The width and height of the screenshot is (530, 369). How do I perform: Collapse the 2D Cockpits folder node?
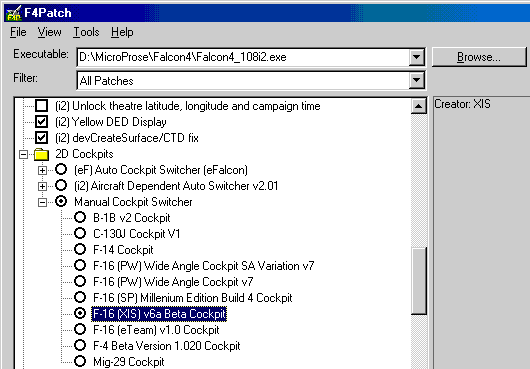tap(23, 154)
